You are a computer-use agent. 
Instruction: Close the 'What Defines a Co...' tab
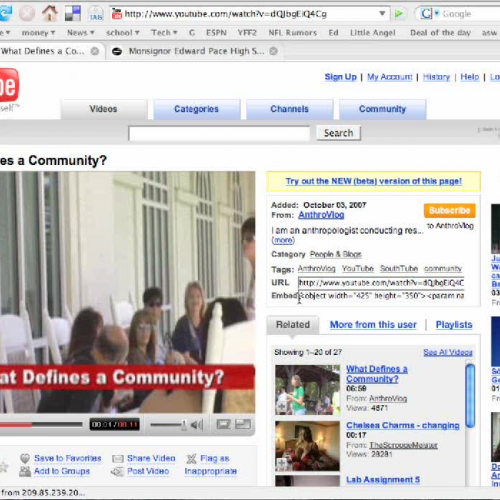tap(95, 51)
